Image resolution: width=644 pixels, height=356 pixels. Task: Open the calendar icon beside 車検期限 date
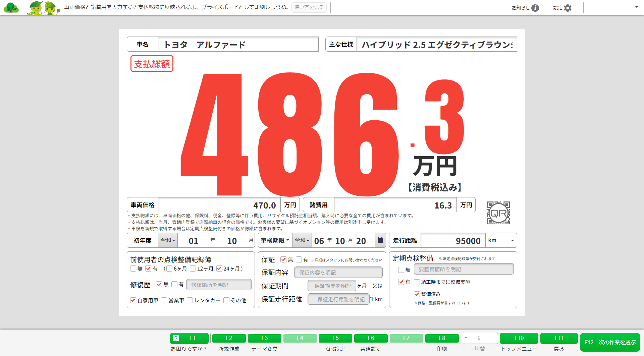380,240
